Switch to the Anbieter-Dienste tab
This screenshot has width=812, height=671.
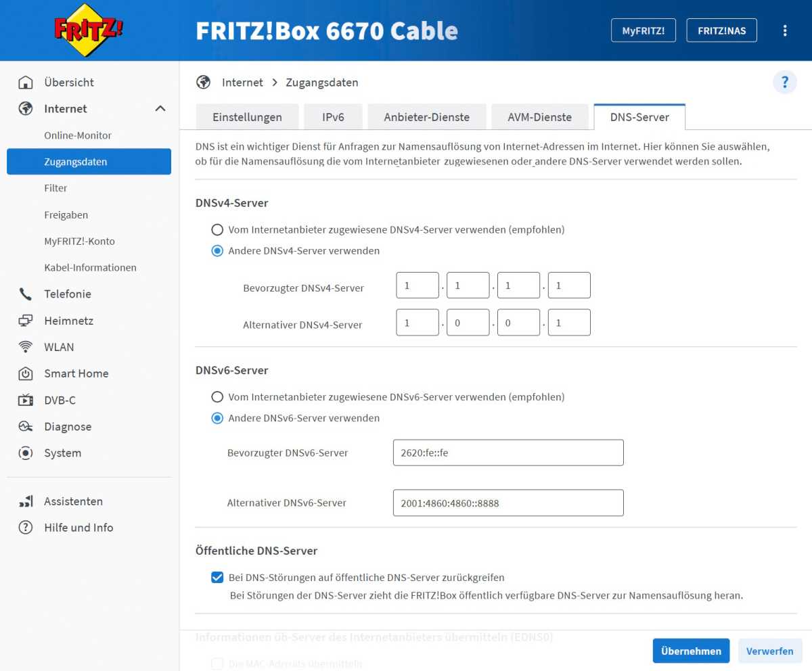coord(426,117)
